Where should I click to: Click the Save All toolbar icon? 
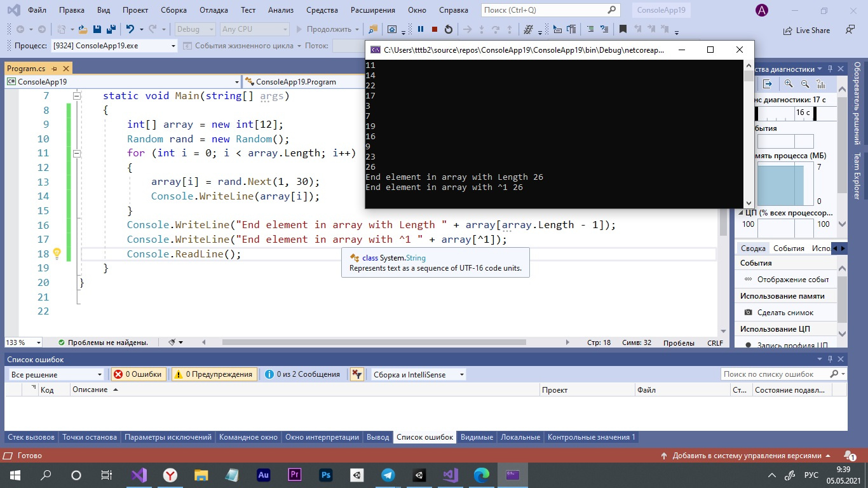click(111, 29)
